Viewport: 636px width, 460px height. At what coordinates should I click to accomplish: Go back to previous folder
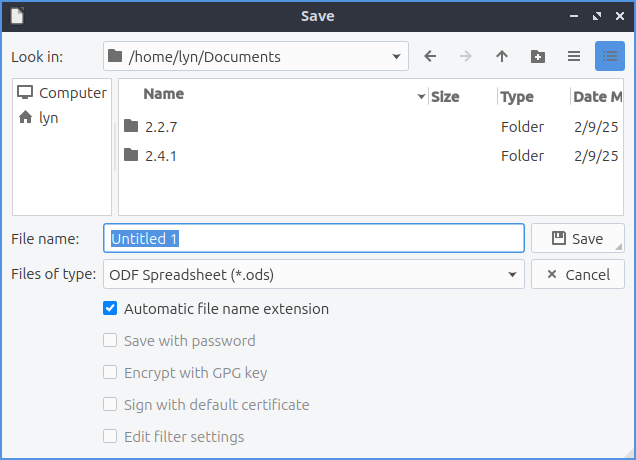(430, 57)
